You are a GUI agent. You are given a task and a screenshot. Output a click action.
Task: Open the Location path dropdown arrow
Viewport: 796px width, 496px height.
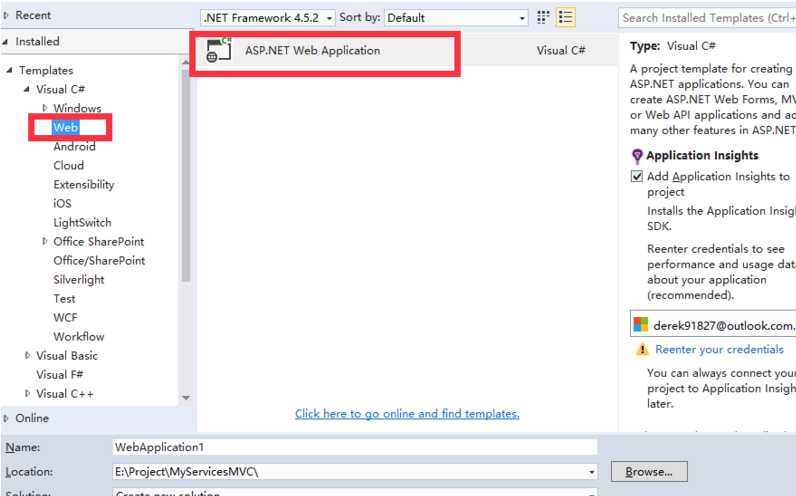point(591,472)
